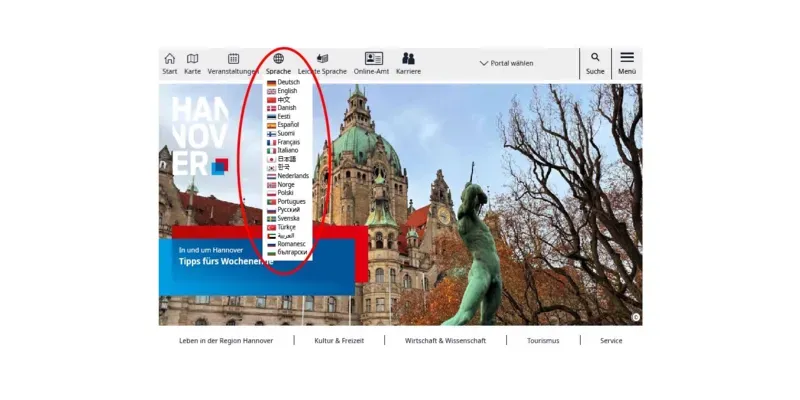Select Romanesc from the language list
Viewport: 800px width, 400px height.
286,244
